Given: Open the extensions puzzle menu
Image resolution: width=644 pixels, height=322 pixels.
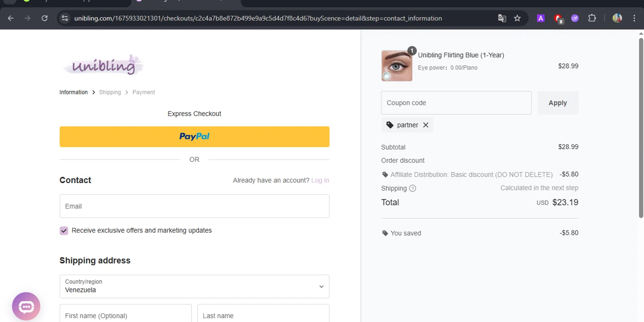Looking at the screenshot, I should point(592,18).
